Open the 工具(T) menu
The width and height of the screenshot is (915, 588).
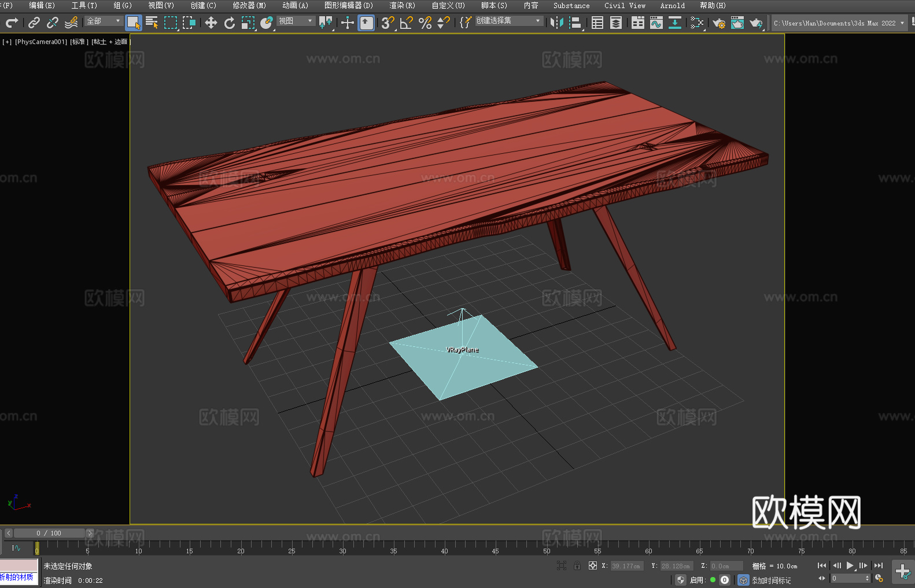84,5
